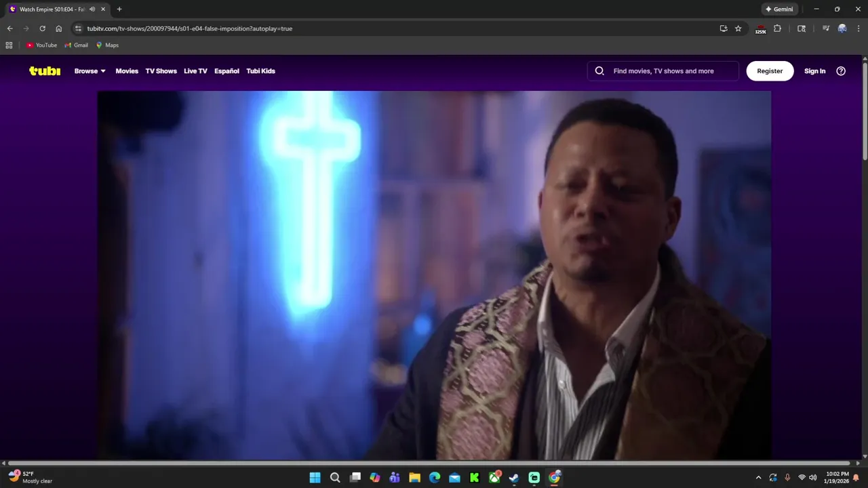This screenshot has width=868, height=488.
Task: Open Chrome three-dot menu
Action: point(859,28)
